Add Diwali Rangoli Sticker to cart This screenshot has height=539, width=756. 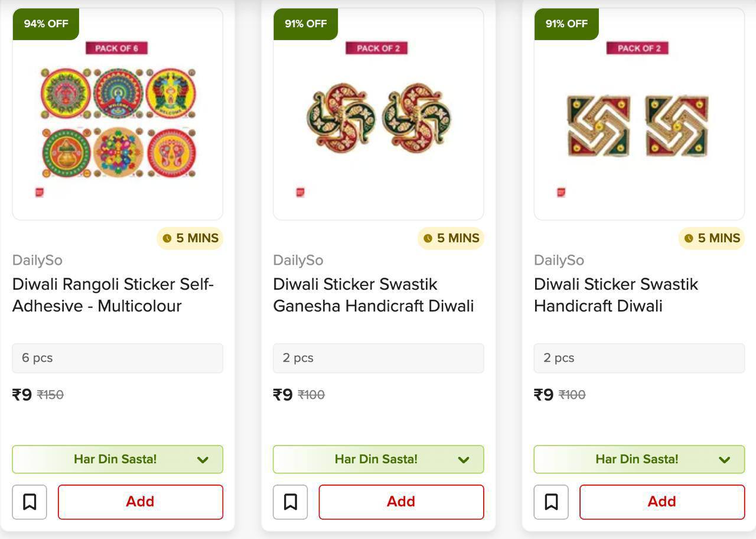click(x=140, y=502)
